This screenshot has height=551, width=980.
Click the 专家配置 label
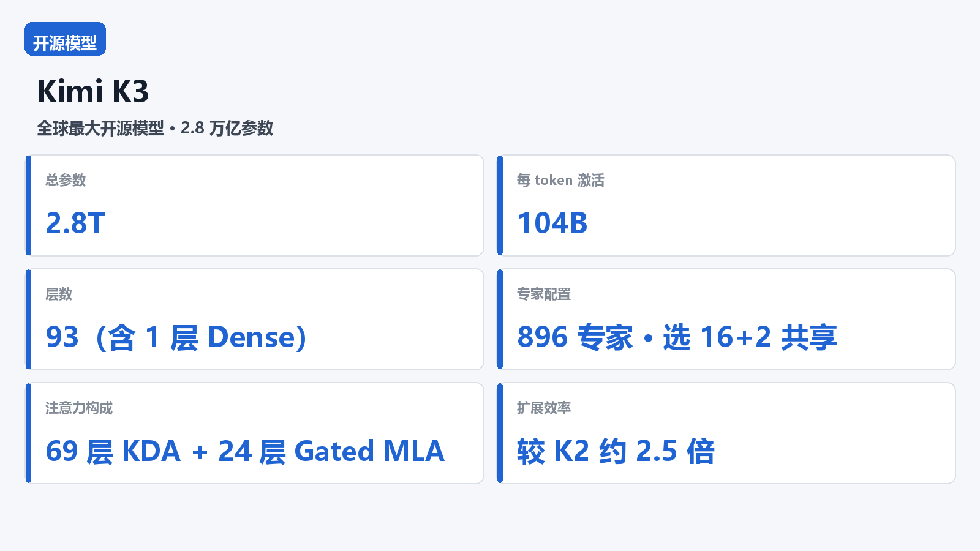tap(544, 294)
